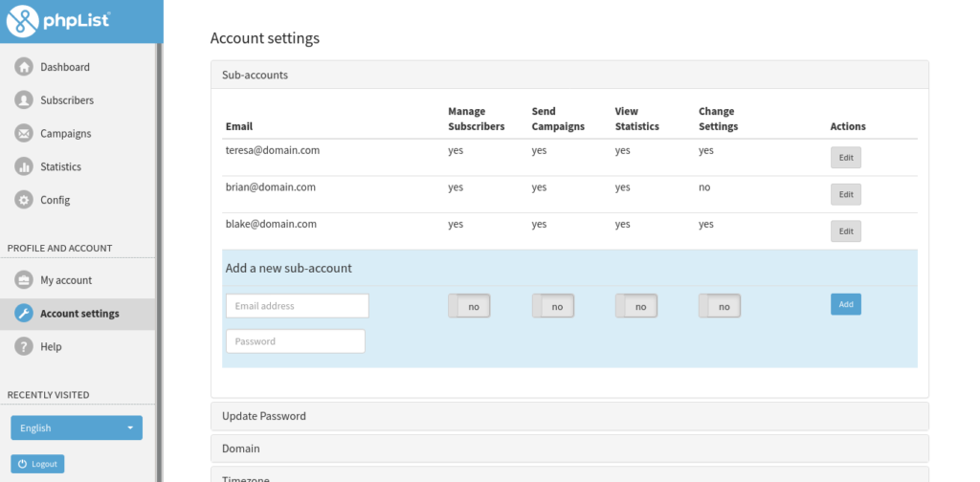This screenshot has width=980, height=482.
Task: Select Account settings in sidebar
Action: tap(78, 314)
